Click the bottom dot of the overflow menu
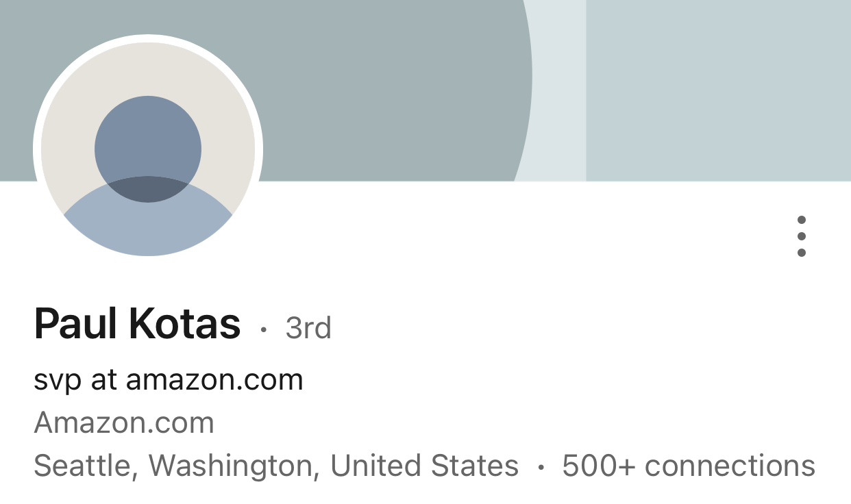Viewport: 851px width, 504px height. pyautogui.click(x=802, y=254)
